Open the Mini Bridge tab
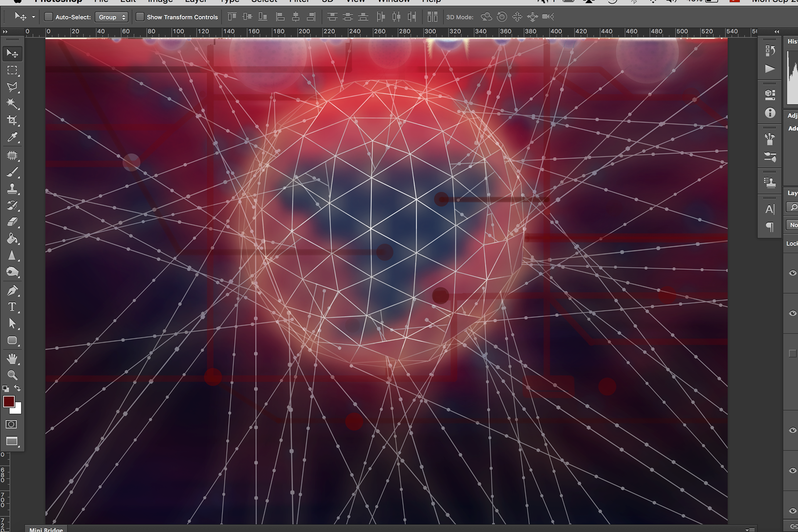This screenshot has height=532, width=798. click(46, 529)
